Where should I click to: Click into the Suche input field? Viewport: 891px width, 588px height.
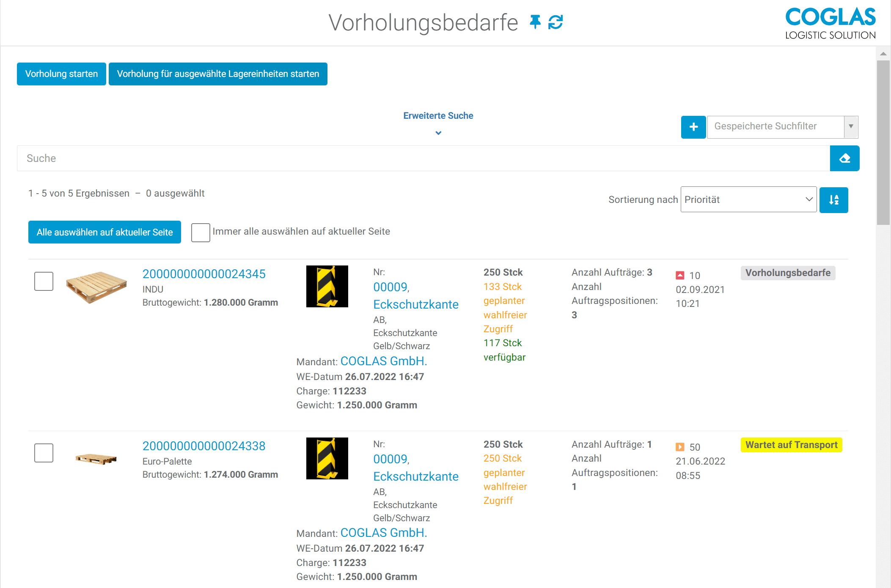(x=423, y=159)
